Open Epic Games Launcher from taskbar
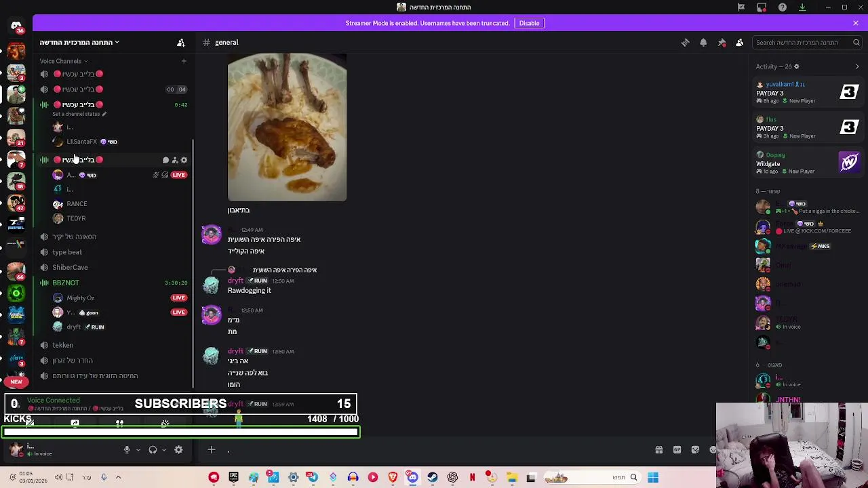868x488 pixels. tap(233, 477)
